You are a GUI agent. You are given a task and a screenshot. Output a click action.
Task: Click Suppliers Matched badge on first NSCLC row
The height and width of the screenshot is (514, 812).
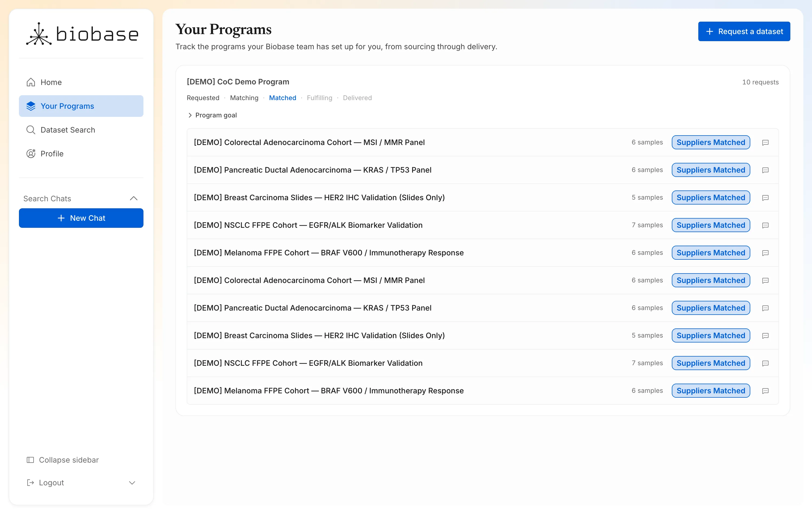click(x=710, y=225)
